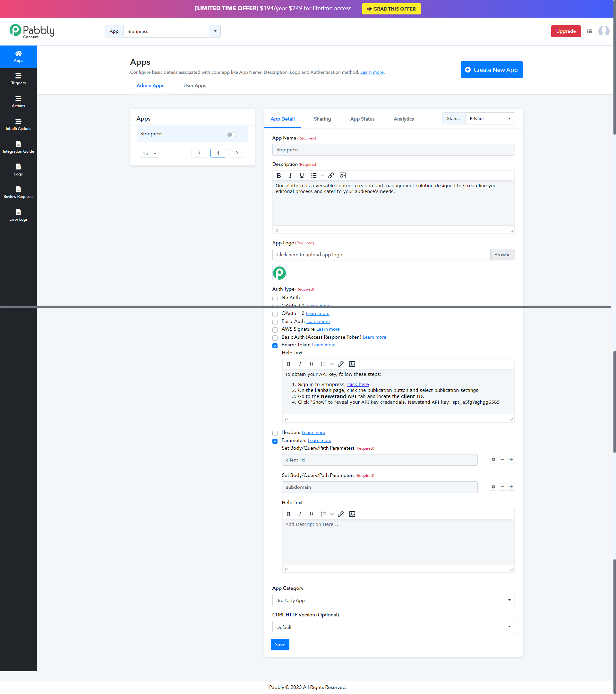The width and height of the screenshot is (616, 694).
Task: Open Triggers in the sidebar
Action: 18,79
